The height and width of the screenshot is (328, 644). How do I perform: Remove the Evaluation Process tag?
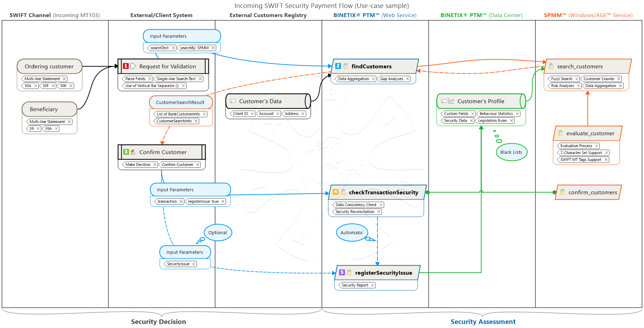[597, 146]
